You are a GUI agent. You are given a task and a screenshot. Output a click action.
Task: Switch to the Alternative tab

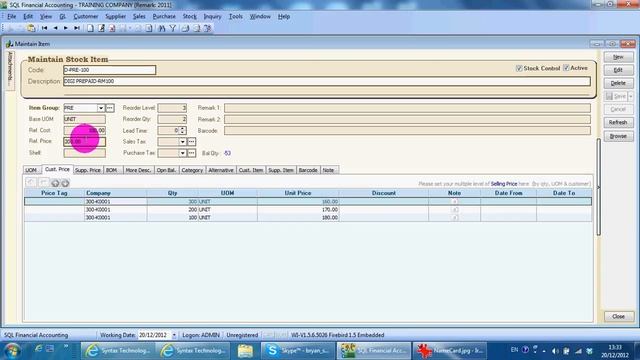point(221,170)
